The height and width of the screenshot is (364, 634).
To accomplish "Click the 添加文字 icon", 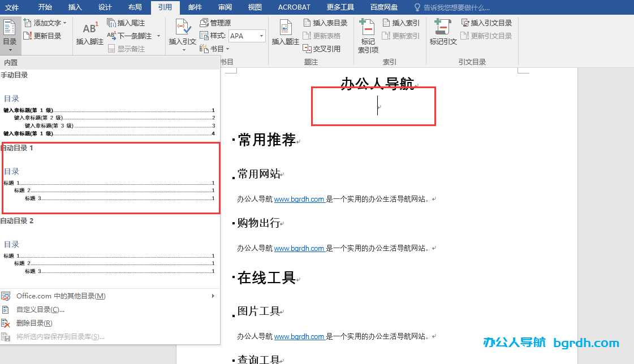I will point(27,23).
